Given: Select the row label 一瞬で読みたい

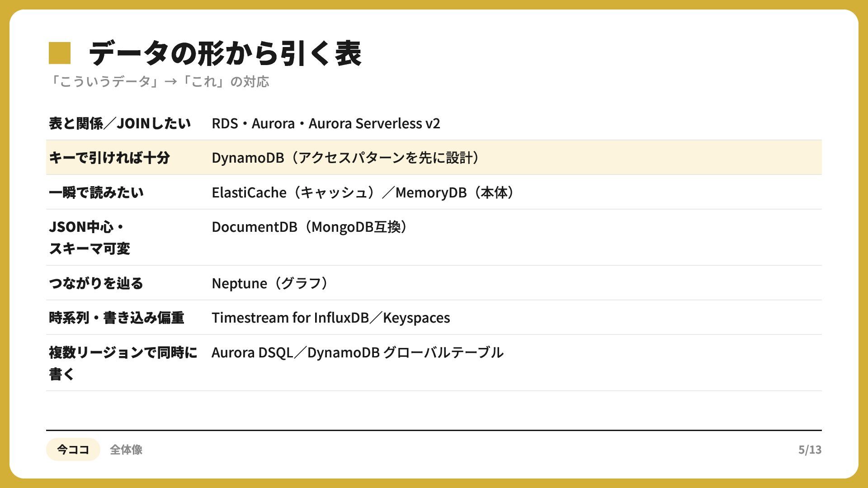Looking at the screenshot, I should (x=96, y=192).
